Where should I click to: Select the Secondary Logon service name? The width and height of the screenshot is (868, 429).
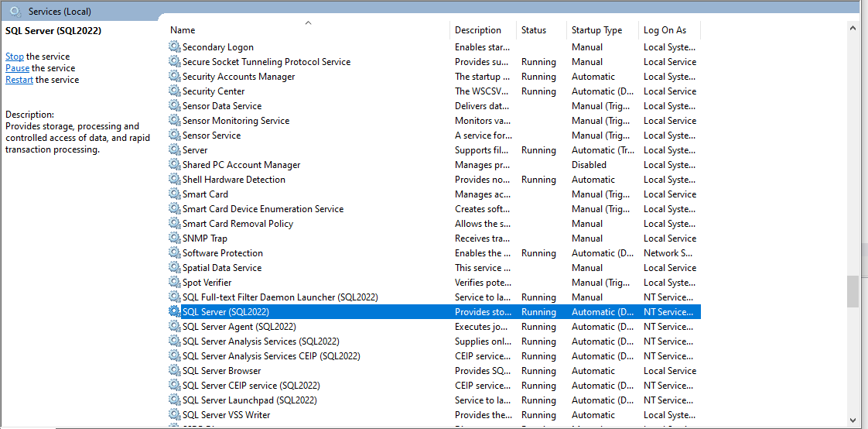[x=218, y=47]
